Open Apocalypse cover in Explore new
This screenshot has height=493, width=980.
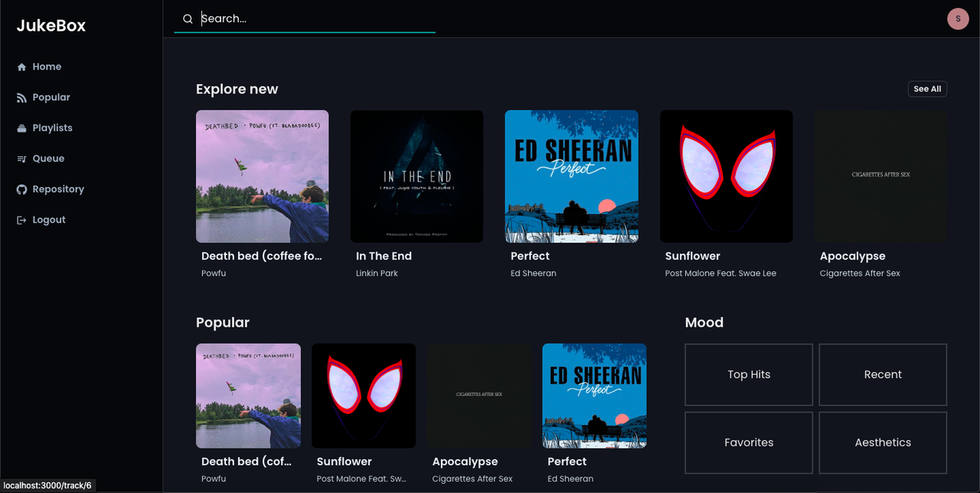pos(881,176)
